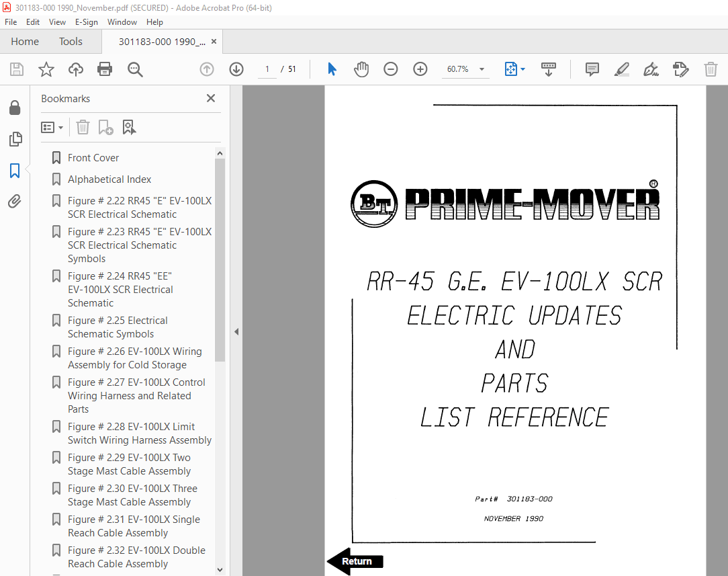728x576 pixels.
Task: Open the Page Thumbnails panel
Action: pyautogui.click(x=15, y=139)
